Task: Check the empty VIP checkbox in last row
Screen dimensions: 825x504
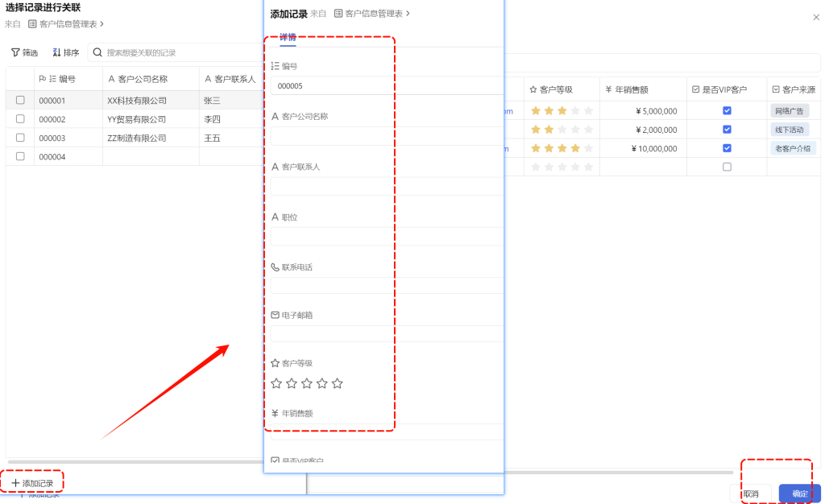Action: (727, 167)
